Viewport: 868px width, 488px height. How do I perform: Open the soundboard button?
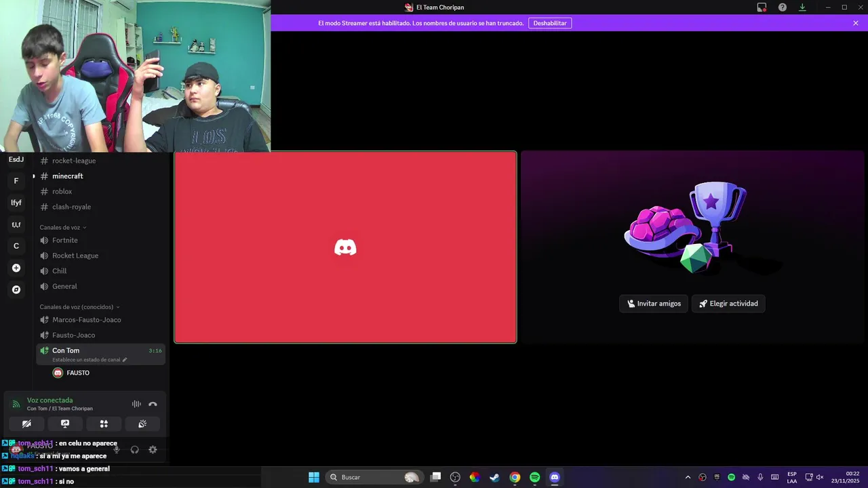[x=142, y=424]
